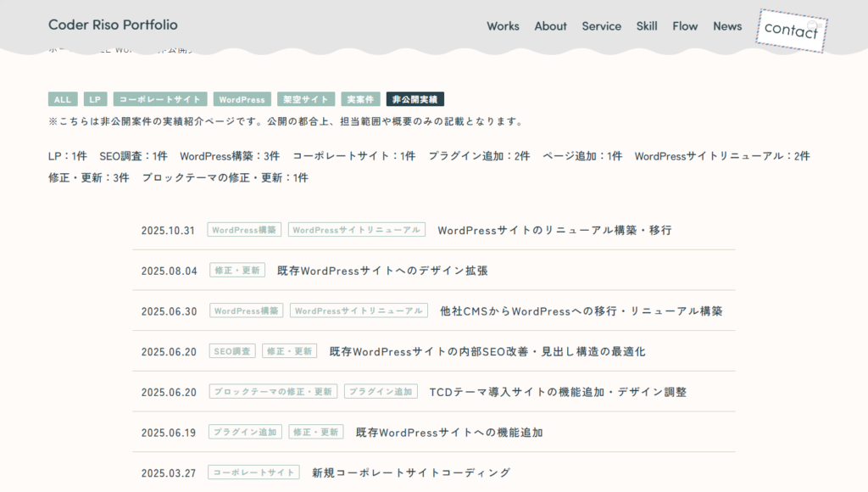Screen dimensions: 868x492
Task: Click the SEO調査 tag on the 2025.06.20 entry
Action: coord(232,350)
